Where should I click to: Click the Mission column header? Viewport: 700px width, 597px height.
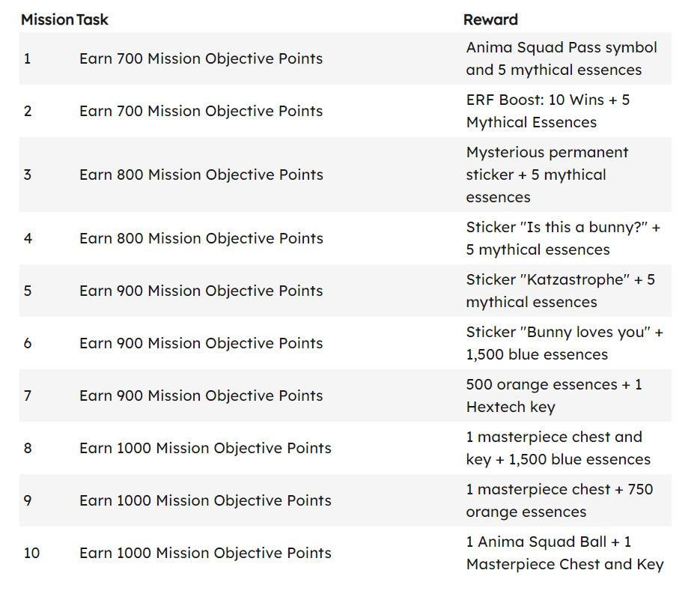pyautogui.click(x=47, y=19)
